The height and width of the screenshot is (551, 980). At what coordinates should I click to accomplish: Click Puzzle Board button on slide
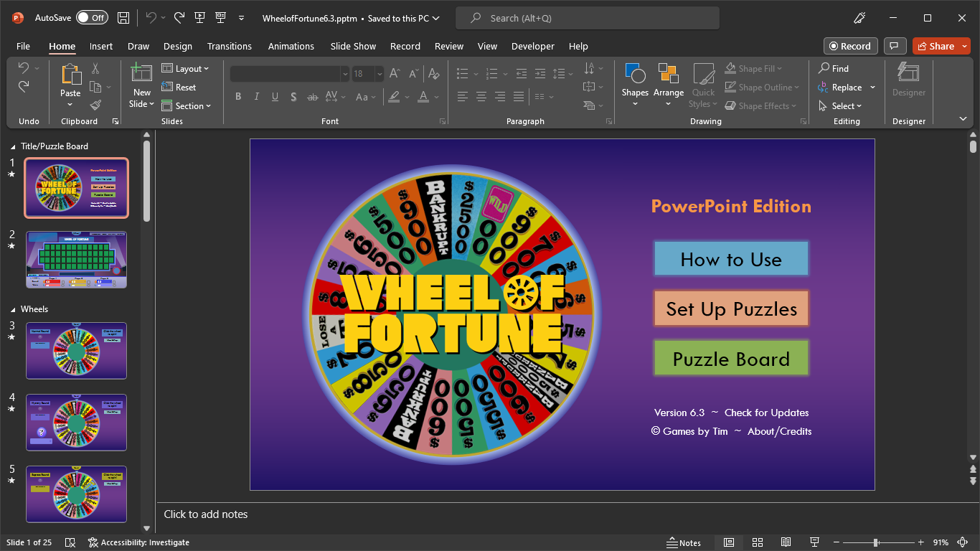[x=731, y=359]
